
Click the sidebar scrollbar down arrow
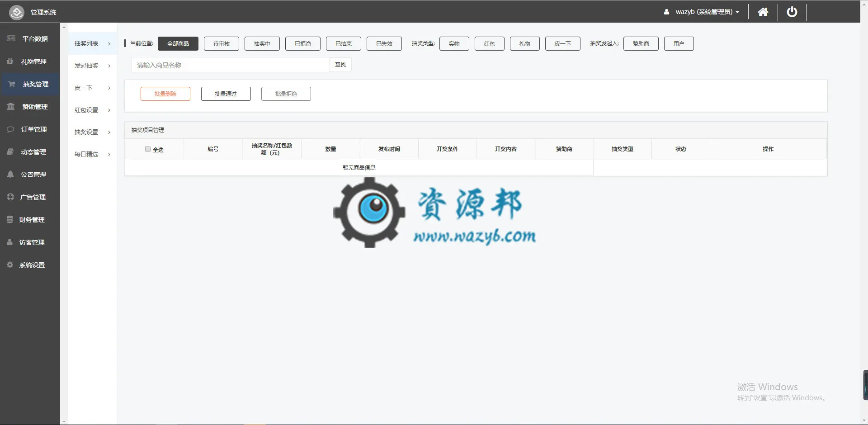pos(64,421)
